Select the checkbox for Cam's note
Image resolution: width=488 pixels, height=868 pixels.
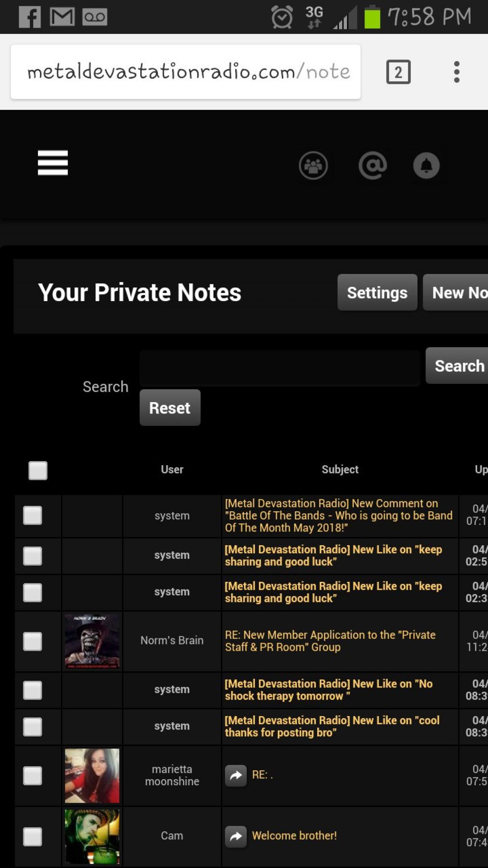coord(32,836)
